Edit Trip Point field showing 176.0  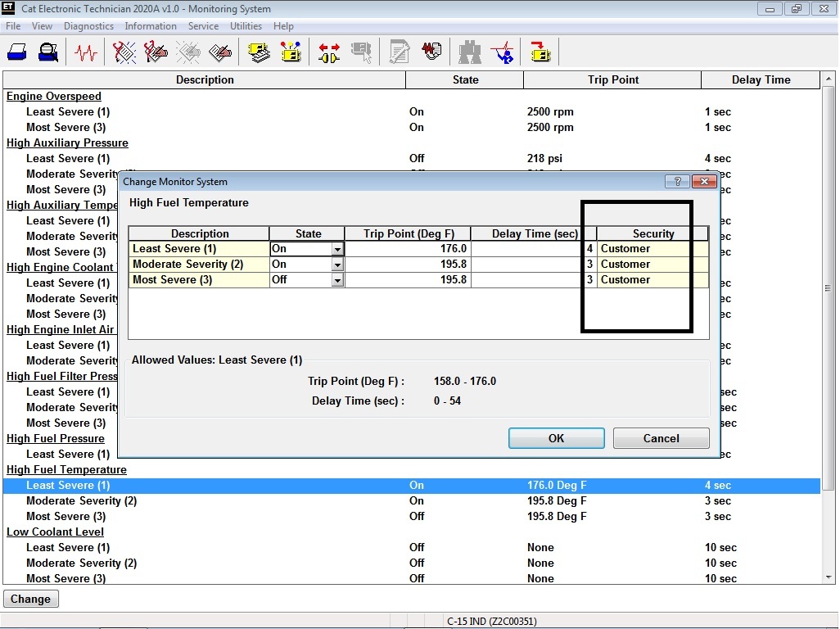pyautogui.click(x=408, y=249)
